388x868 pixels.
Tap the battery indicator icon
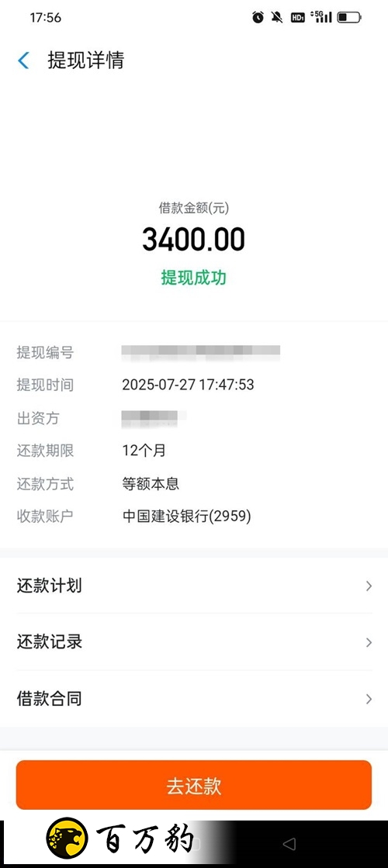point(349,18)
